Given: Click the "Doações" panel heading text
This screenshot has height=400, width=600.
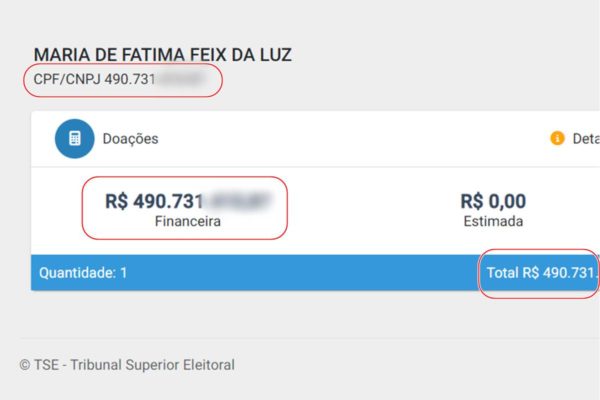Looking at the screenshot, I should pyautogui.click(x=130, y=139).
